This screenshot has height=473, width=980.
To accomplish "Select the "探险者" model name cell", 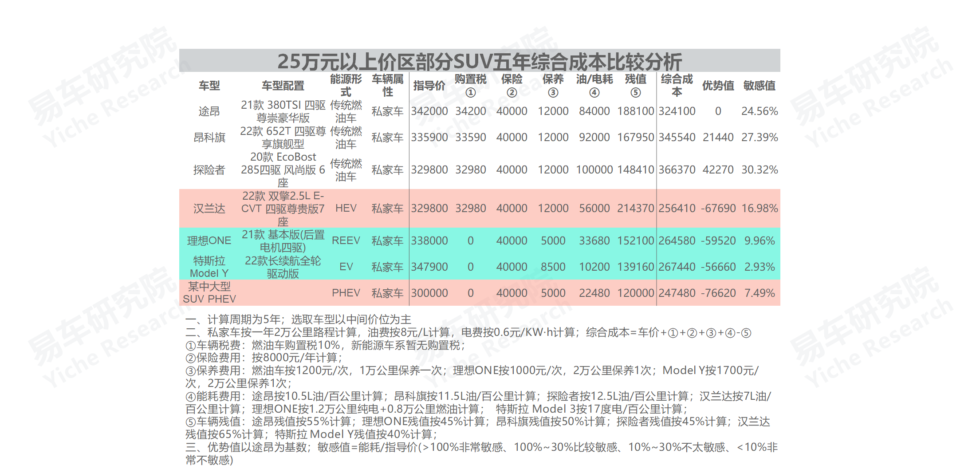I will (x=209, y=170).
